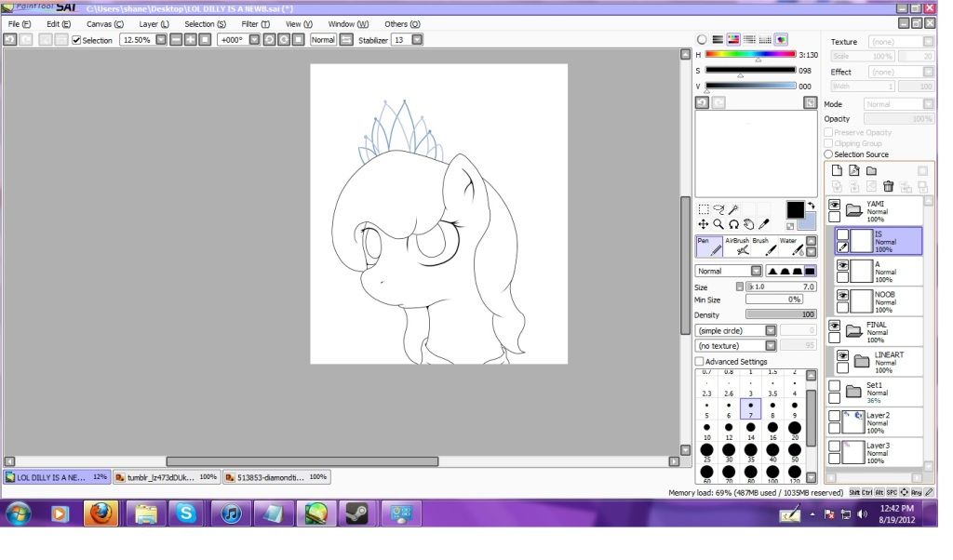Delete the layer with the trash icon
Image resolution: width=953 pixels, height=560 pixels.
[x=888, y=186]
